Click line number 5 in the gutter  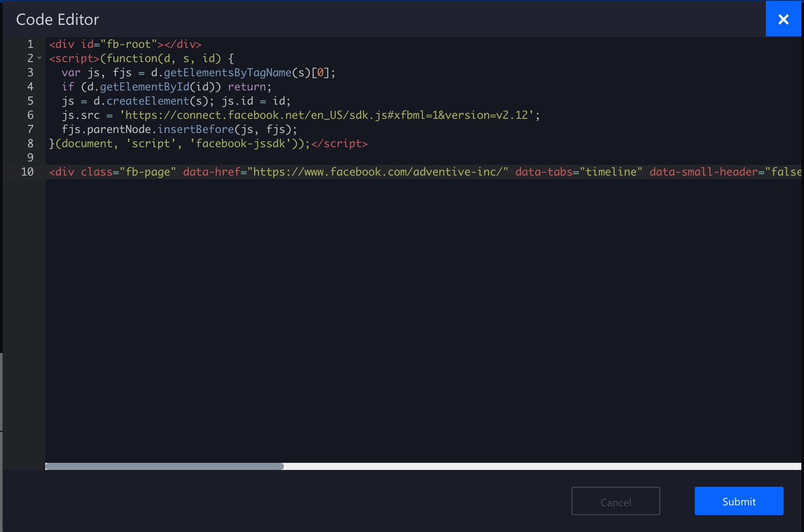click(x=30, y=101)
